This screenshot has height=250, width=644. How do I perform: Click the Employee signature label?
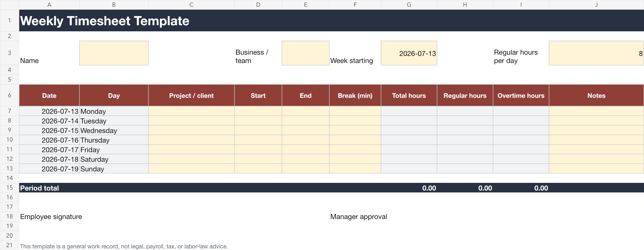[51, 217]
